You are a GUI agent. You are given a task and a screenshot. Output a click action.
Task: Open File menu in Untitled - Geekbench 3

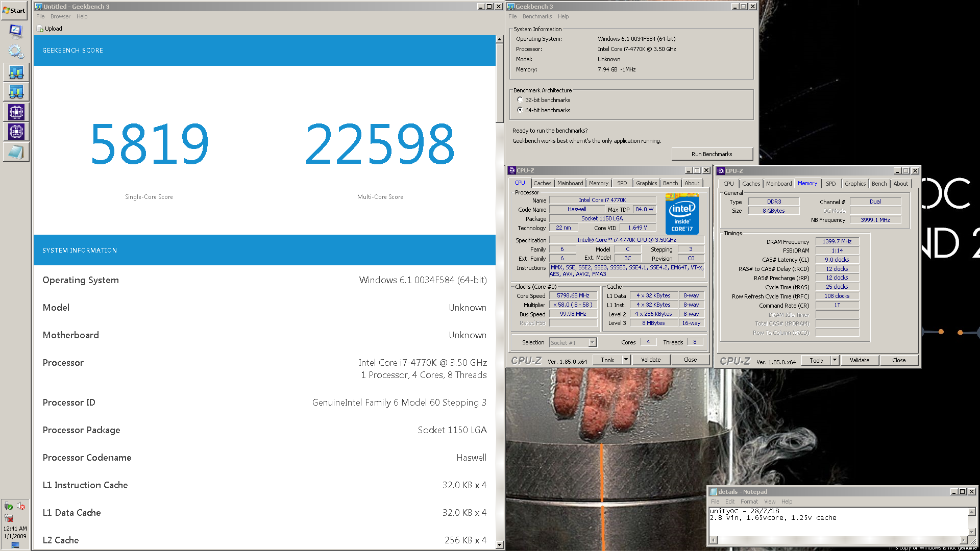tap(40, 16)
